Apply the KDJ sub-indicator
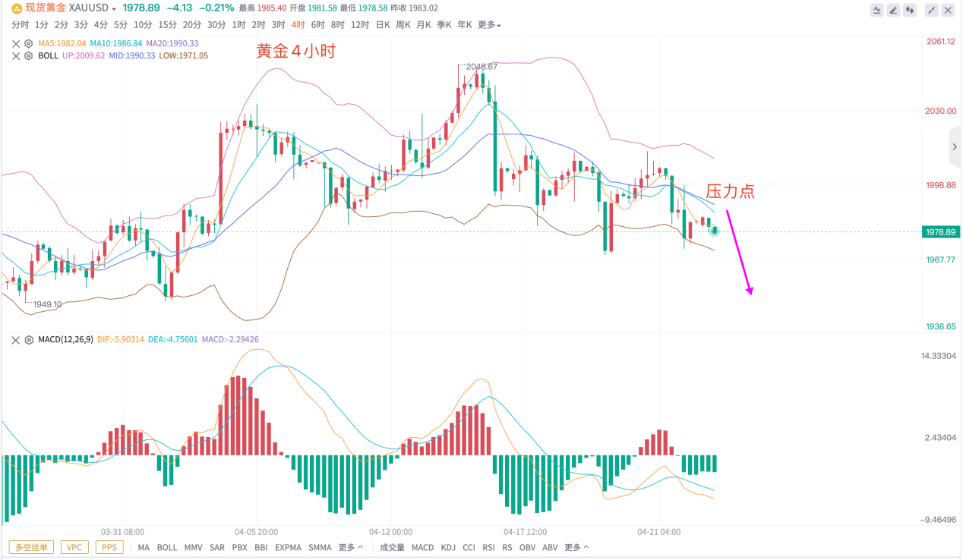963x560 pixels. [x=448, y=547]
